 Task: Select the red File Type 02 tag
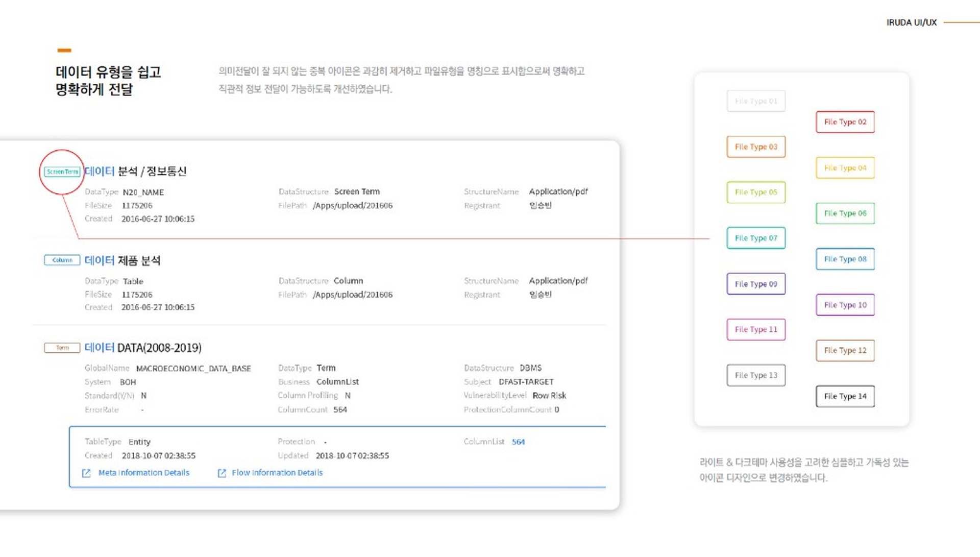tap(845, 122)
